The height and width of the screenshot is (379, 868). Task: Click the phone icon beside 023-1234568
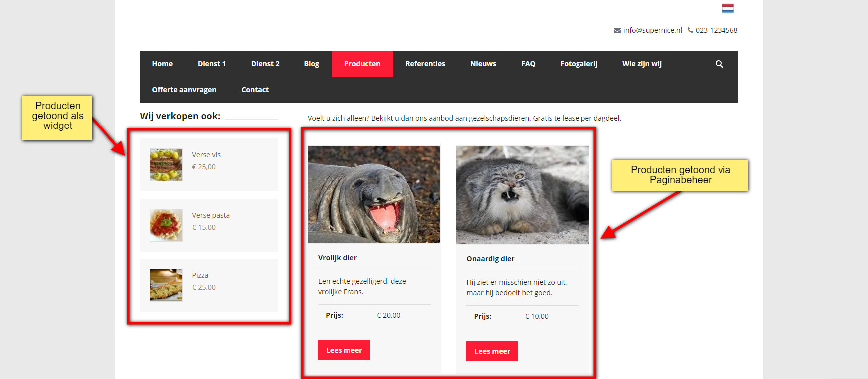coord(690,30)
